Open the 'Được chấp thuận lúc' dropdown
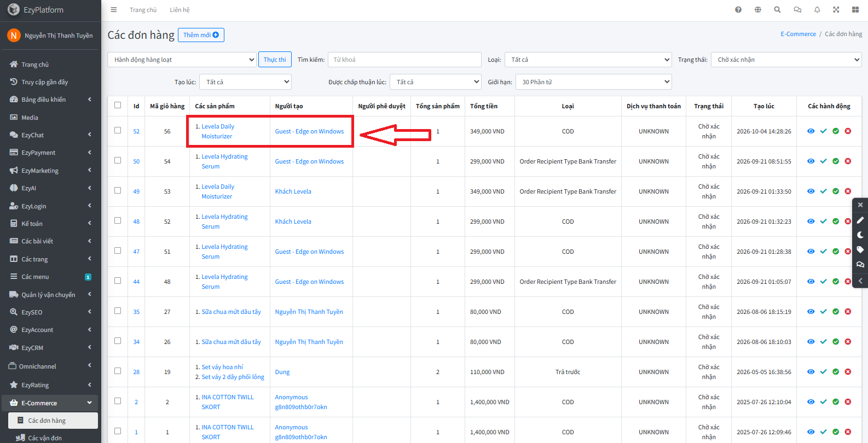868x443 pixels. 435,82
